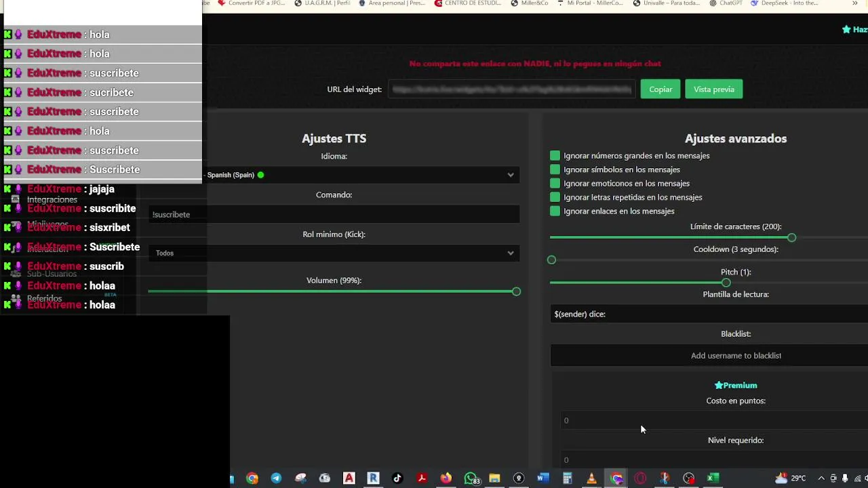The image size is (868, 488).
Task: Open the Rol mínimo (Kick) dropdown
Action: 334,253
